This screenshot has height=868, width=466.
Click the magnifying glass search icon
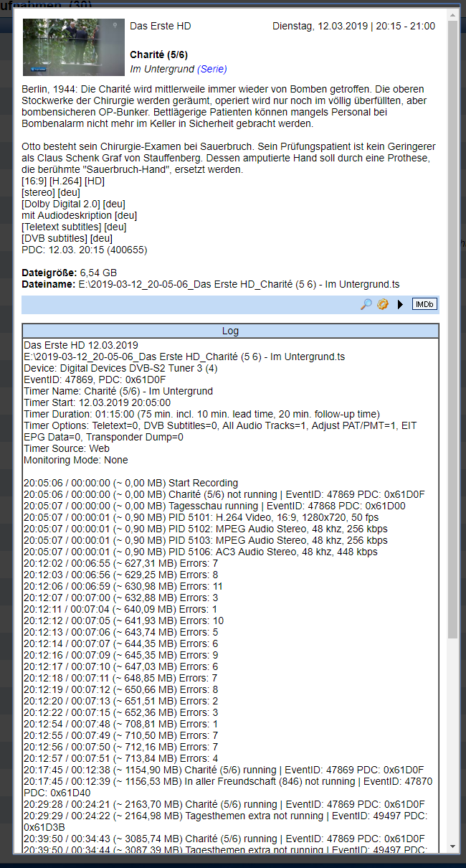pos(366,304)
